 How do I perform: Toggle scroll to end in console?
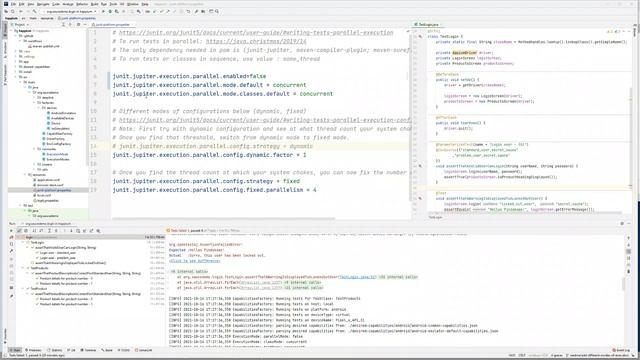point(629,258)
